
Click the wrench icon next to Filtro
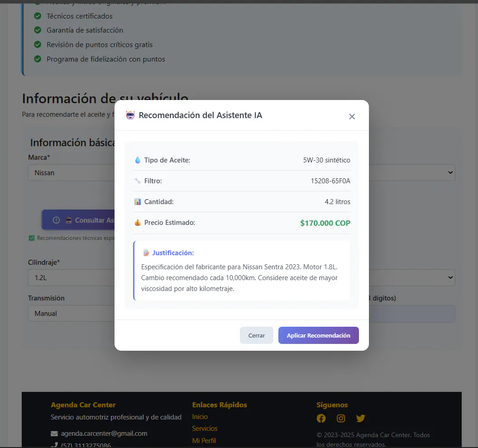tap(138, 181)
